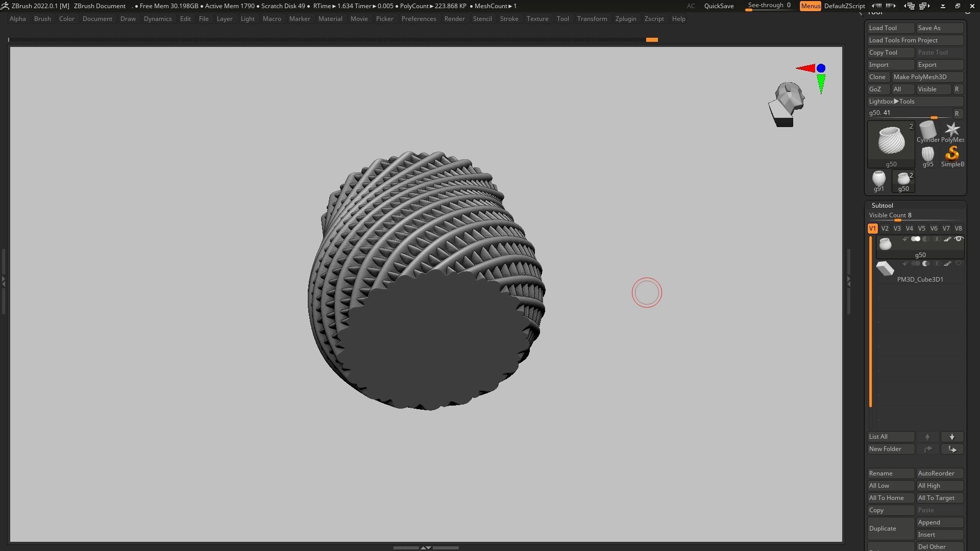Collapse the Subtool palette section
The height and width of the screenshot is (551, 980).
point(882,205)
